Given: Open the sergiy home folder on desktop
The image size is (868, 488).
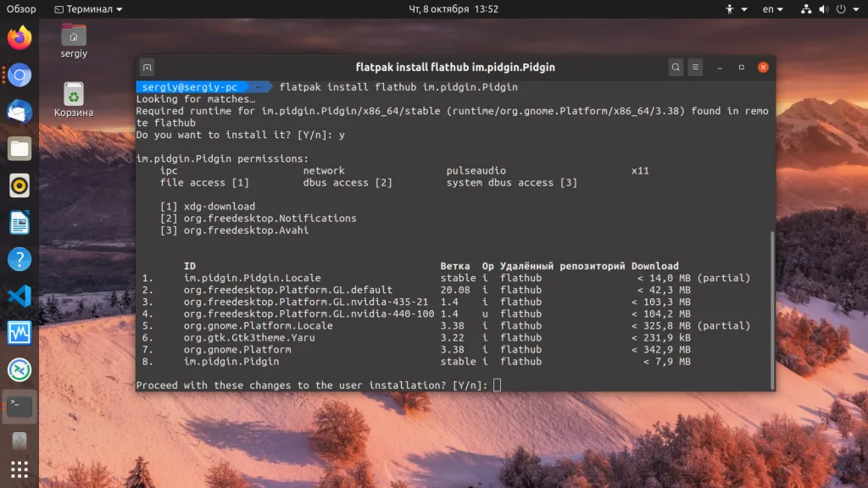Looking at the screenshot, I should pyautogui.click(x=74, y=41).
